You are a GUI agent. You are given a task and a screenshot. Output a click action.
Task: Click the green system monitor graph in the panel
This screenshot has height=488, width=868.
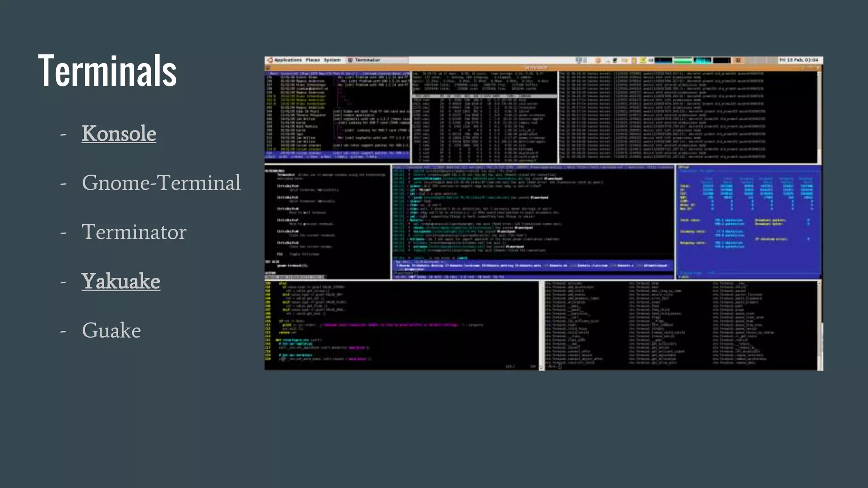click(683, 60)
